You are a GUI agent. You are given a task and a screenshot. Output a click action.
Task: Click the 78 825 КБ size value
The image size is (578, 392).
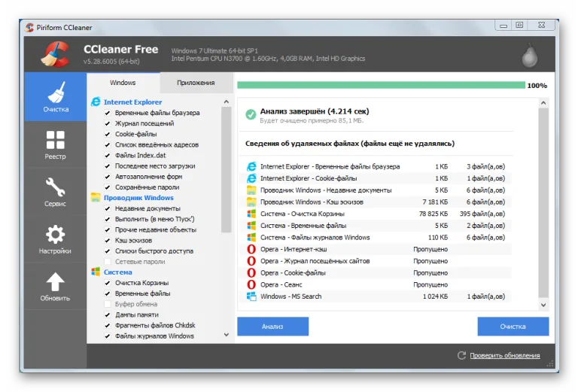(433, 214)
